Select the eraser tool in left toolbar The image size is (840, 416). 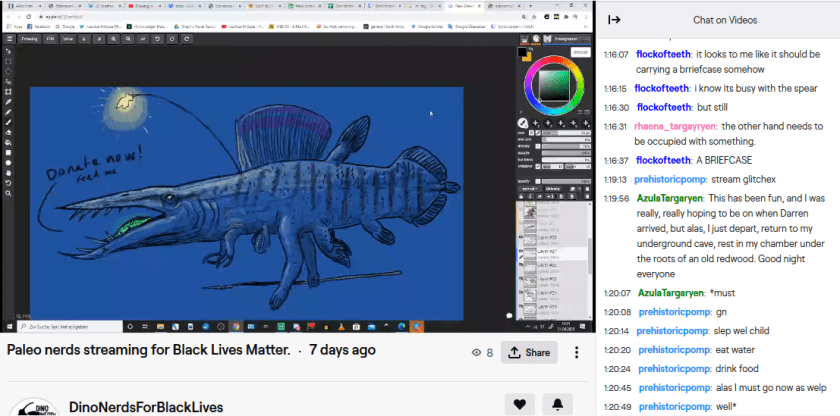click(x=8, y=132)
